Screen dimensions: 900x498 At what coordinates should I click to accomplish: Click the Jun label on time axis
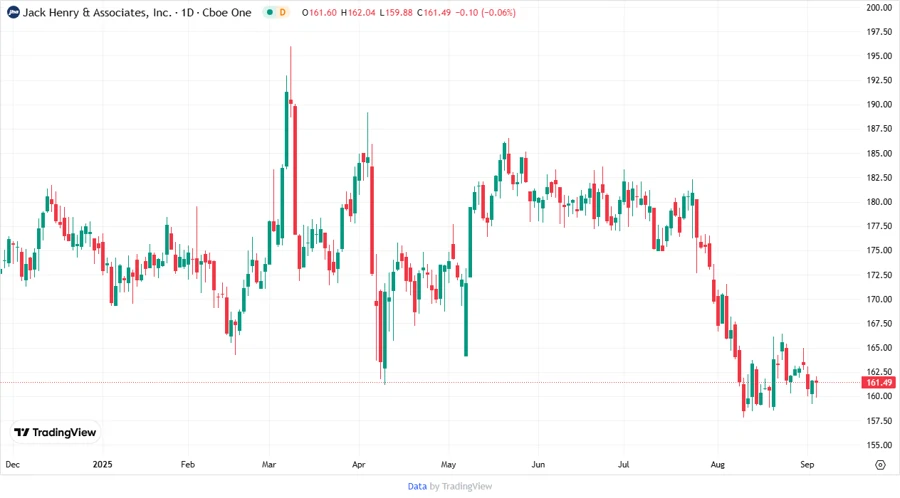point(538,465)
